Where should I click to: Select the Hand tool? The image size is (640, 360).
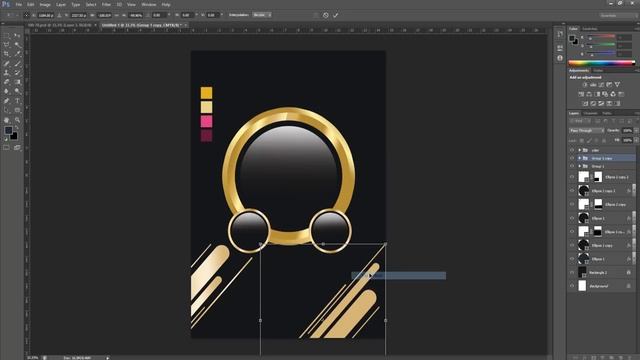(x=7, y=120)
